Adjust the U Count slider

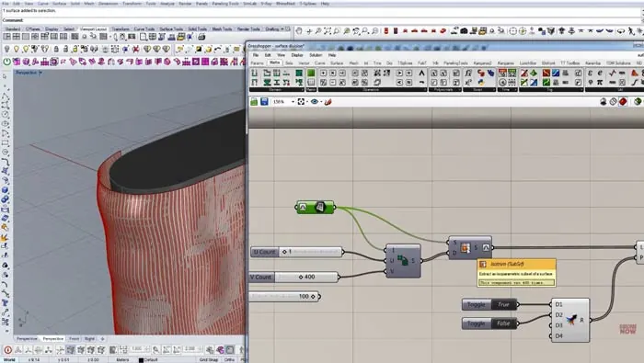tap(296, 252)
